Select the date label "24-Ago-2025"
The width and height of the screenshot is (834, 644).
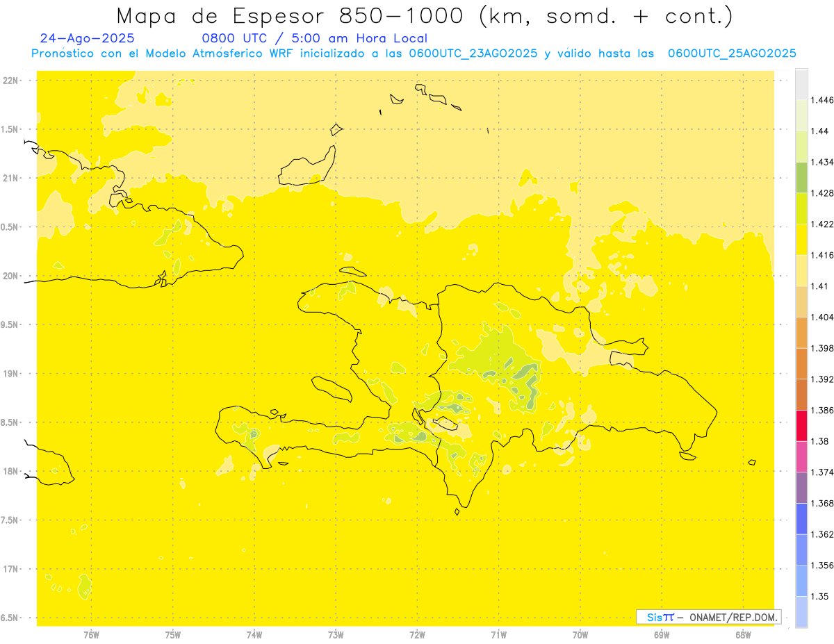tap(88, 39)
